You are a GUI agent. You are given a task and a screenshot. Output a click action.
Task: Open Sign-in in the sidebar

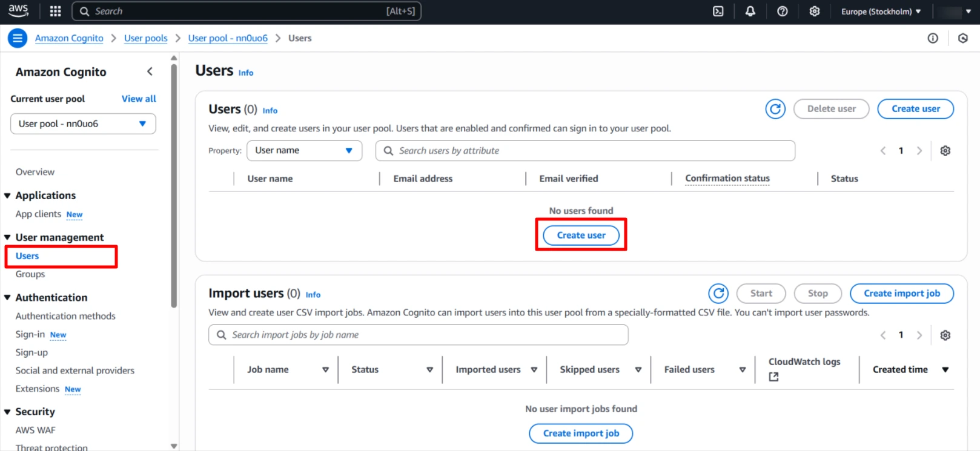point(30,334)
